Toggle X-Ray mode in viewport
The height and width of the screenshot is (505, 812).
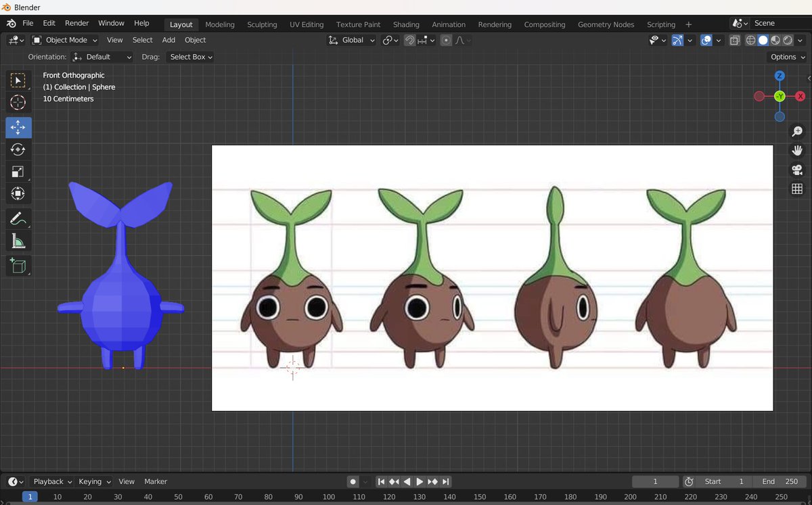[734, 40]
